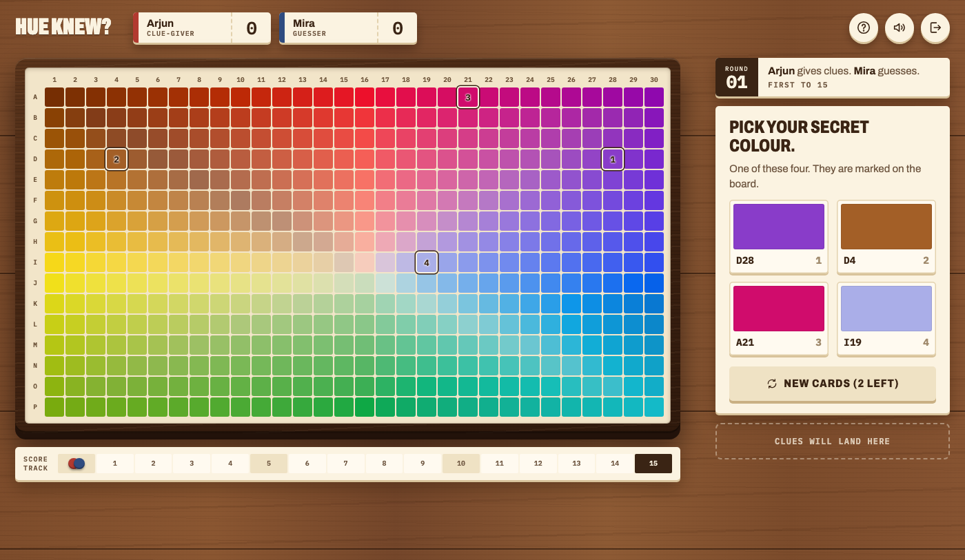The height and width of the screenshot is (560, 965).
Task: Choose the magenta A21 colour card
Action: pos(779,318)
